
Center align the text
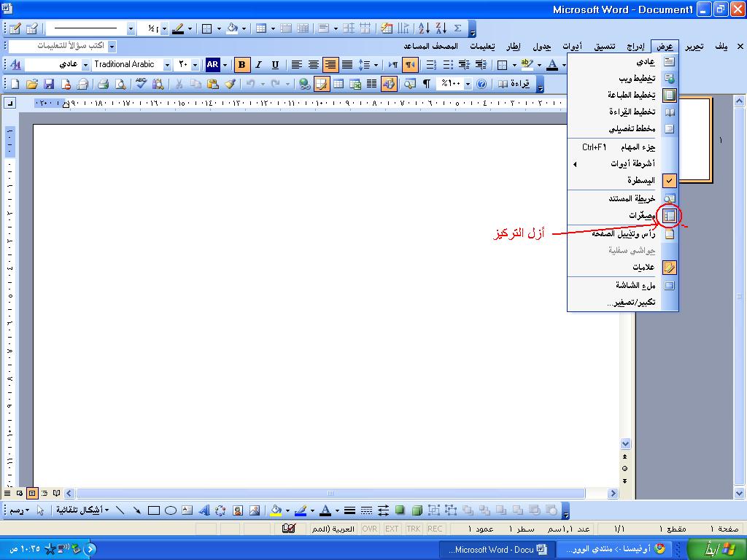[x=313, y=65]
